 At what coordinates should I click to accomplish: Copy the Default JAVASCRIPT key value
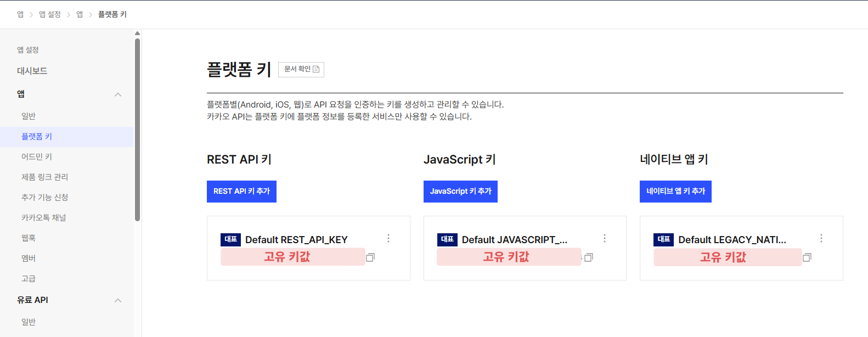(x=589, y=257)
